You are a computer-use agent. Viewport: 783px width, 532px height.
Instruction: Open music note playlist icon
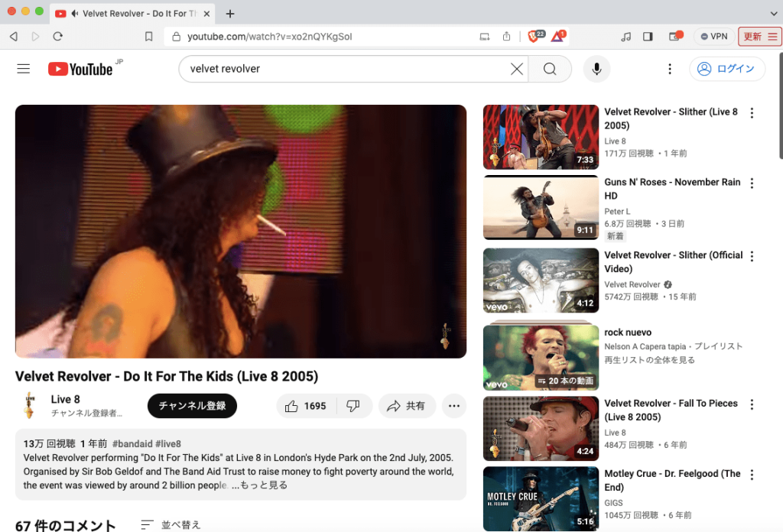625,37
